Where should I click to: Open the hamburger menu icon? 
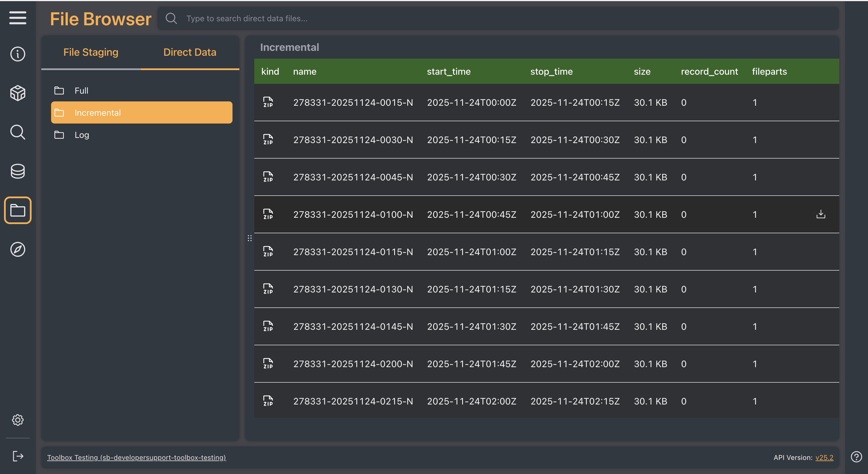[18, 18]
